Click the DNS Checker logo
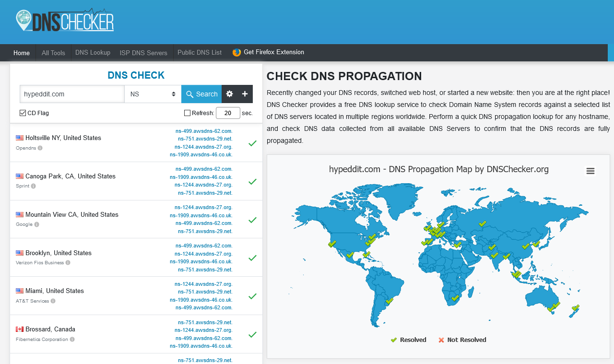 pos(65,20)
